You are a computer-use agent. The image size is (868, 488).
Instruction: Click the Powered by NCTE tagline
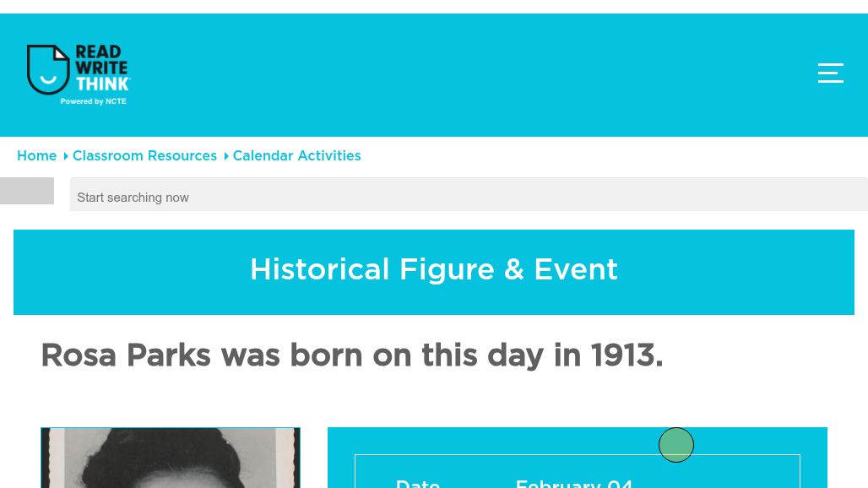point(93,101)
